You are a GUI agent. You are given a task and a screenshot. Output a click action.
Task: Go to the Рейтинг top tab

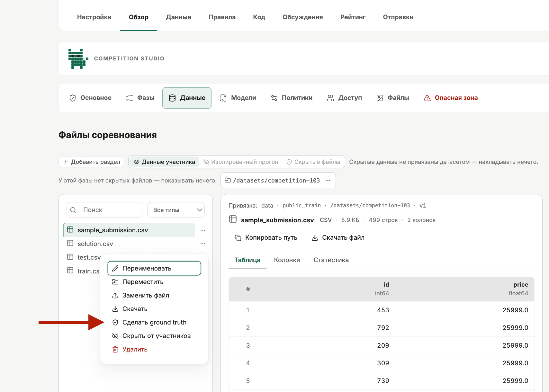[x=353, y=17]
